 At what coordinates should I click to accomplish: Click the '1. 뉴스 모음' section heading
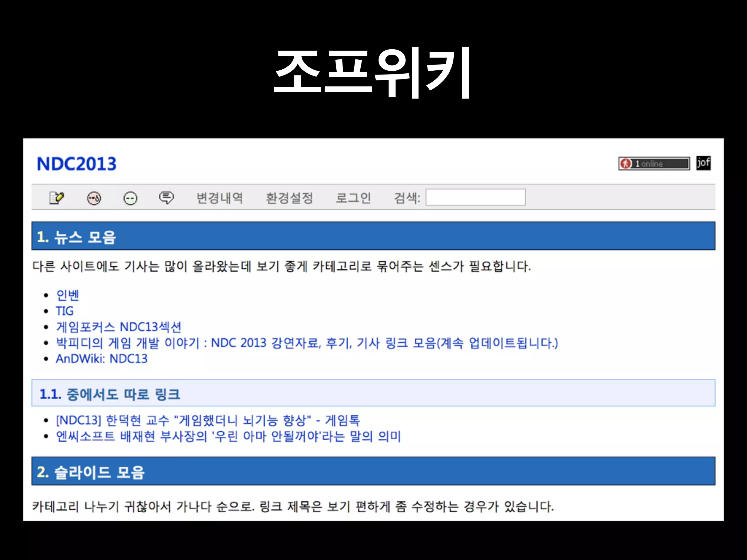[373, 236]
